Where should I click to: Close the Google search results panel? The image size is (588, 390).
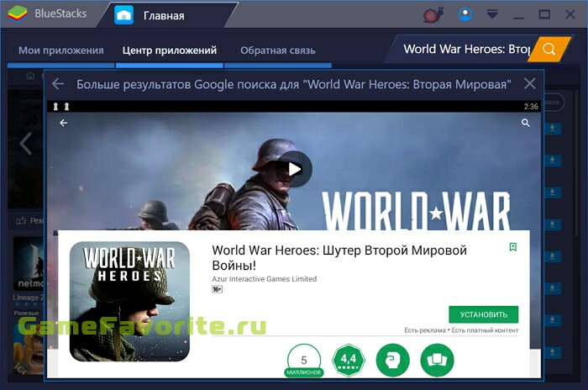coord(529,83)
